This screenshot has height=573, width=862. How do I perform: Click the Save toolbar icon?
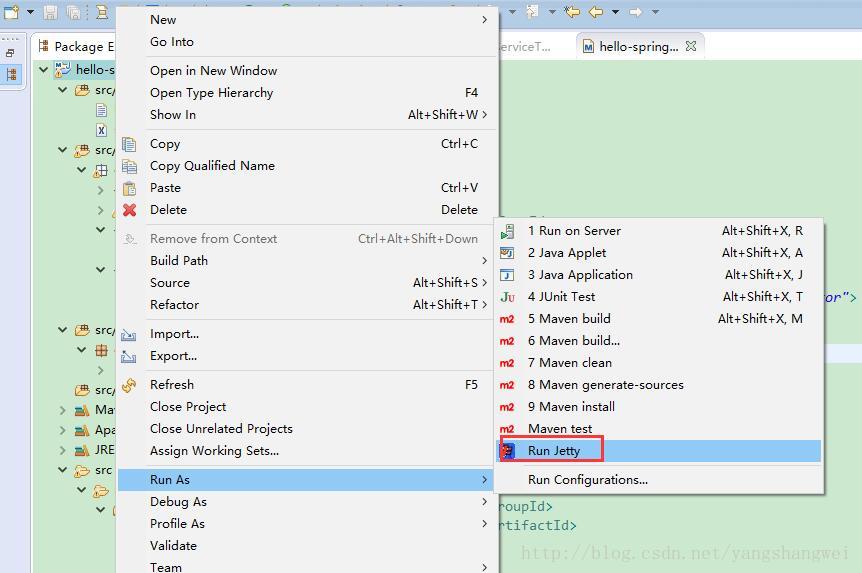pyautogui.click(x=50, y=12)
